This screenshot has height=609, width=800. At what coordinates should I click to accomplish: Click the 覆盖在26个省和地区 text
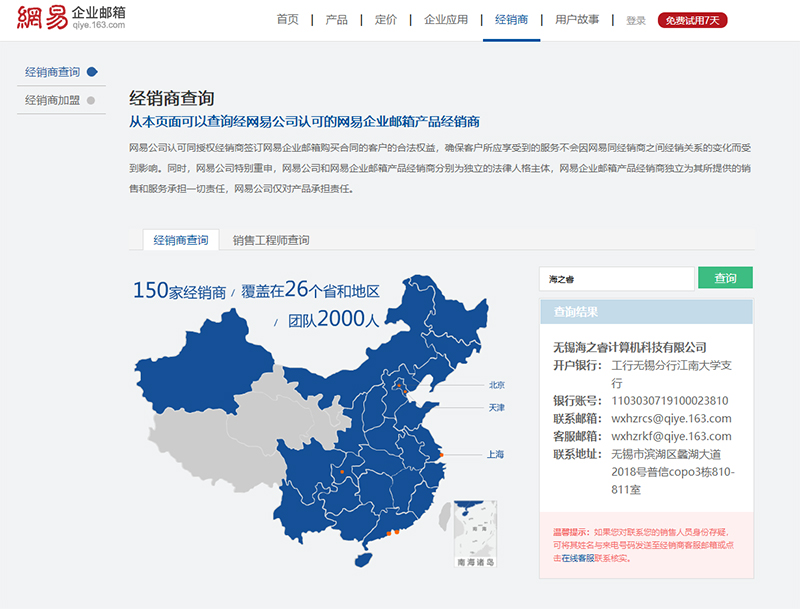(x=310, y=290)
